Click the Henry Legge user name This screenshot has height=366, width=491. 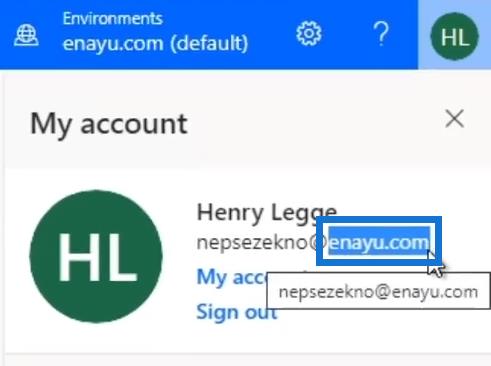pos(267,212)
